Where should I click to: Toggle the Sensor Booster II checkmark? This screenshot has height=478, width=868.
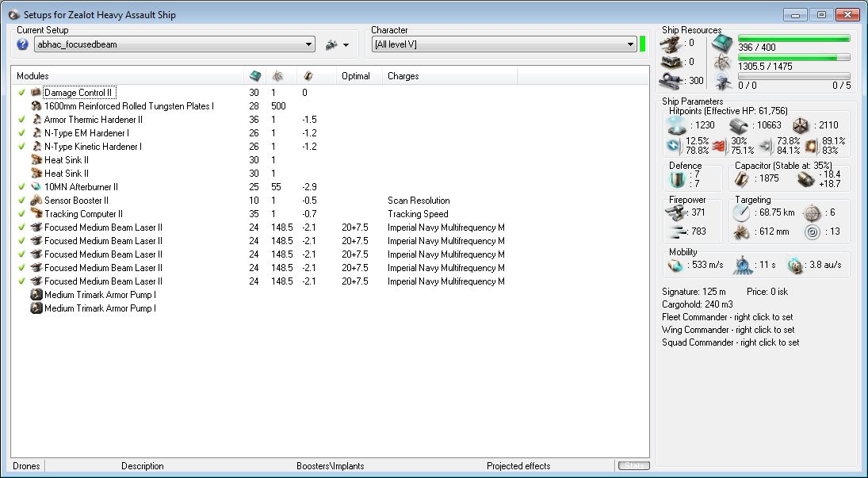click(x=21, y=201)
